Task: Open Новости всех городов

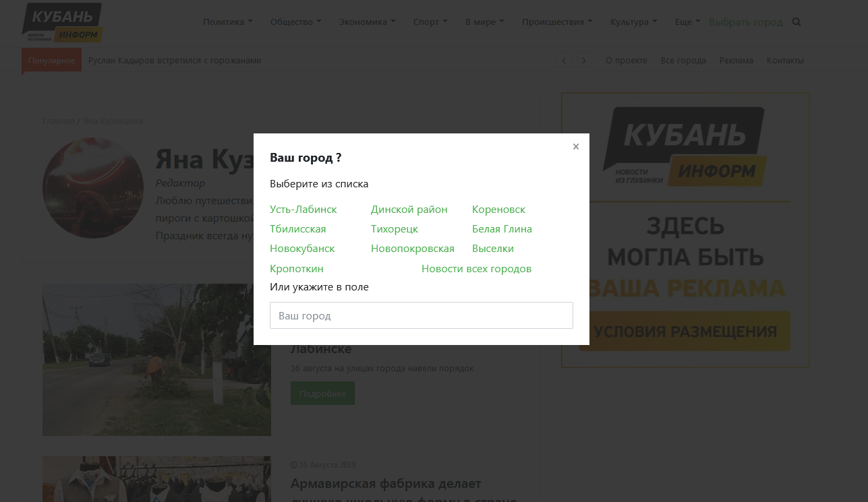Action: pyautogui.click(x=476, y=268)
